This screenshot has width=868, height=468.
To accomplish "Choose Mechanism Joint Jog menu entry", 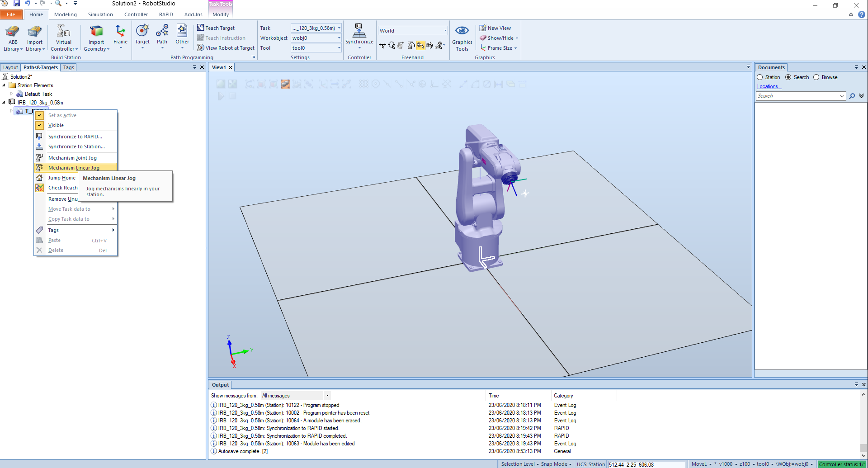I will coord(72,158).
